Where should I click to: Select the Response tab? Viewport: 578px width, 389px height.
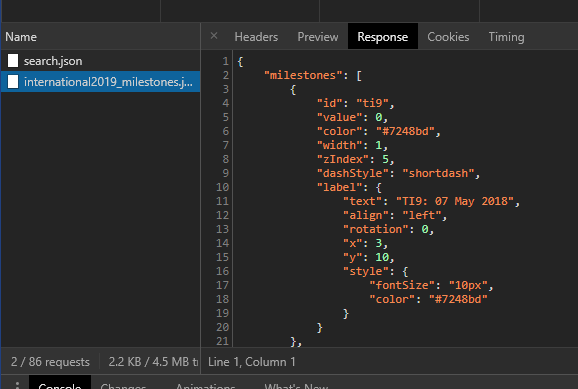(383, 37)
